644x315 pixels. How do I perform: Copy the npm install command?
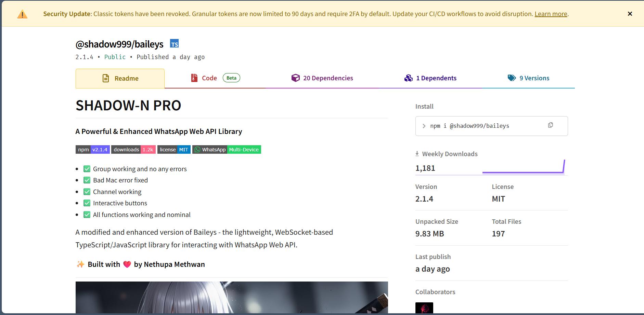pyautogui.click(x=550, y=125)
